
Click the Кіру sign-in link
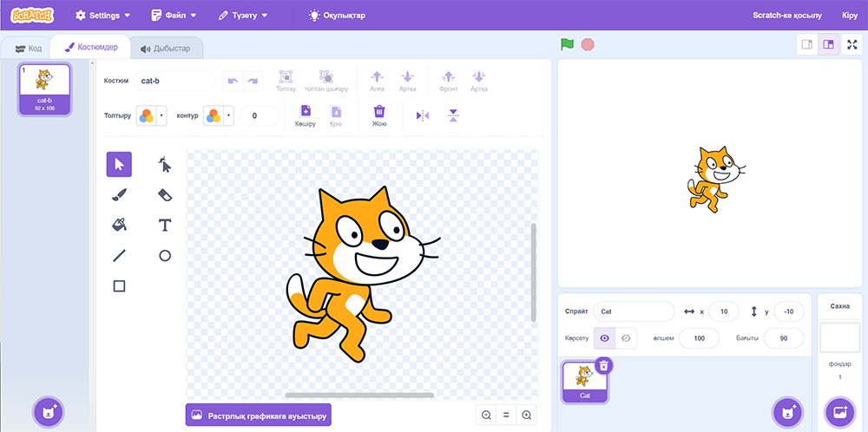pyautogui.click(x=849, y=16)
